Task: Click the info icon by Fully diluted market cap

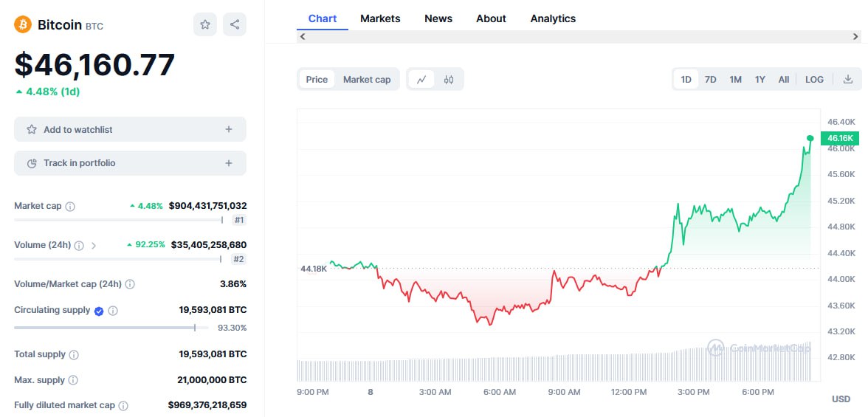Action: 123,405
